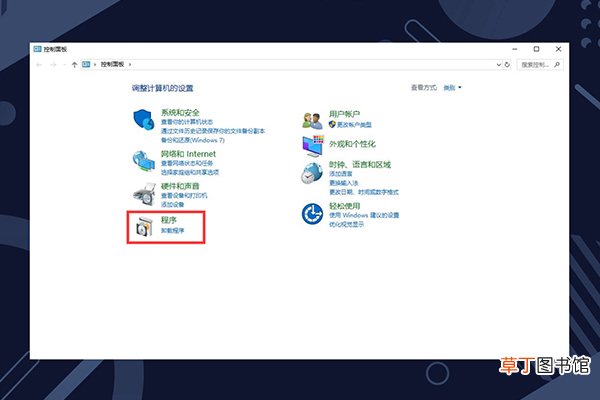Click 控制面板 breadcrumb item
The height and width of the screenshot is (400, 600).
tap(112, 64)
